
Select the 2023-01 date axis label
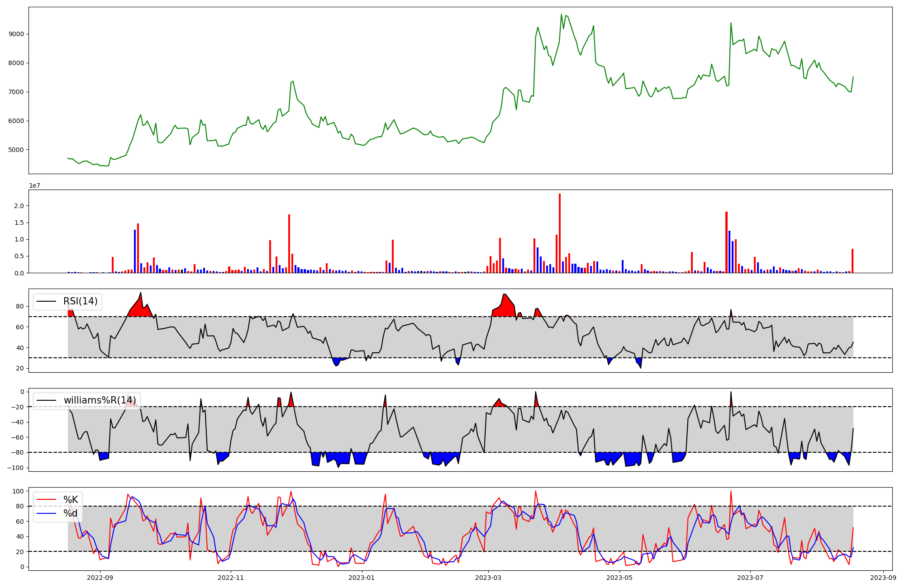point(362,578)
